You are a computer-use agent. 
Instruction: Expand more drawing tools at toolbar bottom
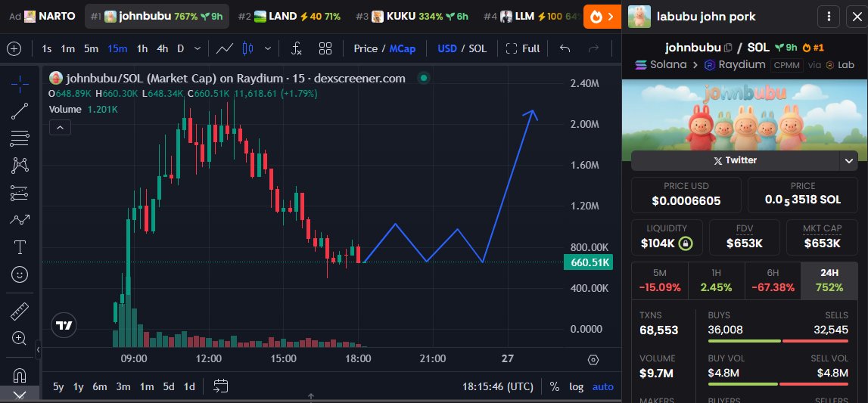point(20,395)
